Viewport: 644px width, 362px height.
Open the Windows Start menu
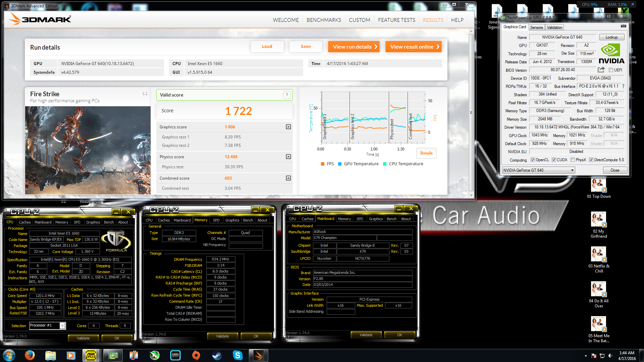(x=9, y=355)
